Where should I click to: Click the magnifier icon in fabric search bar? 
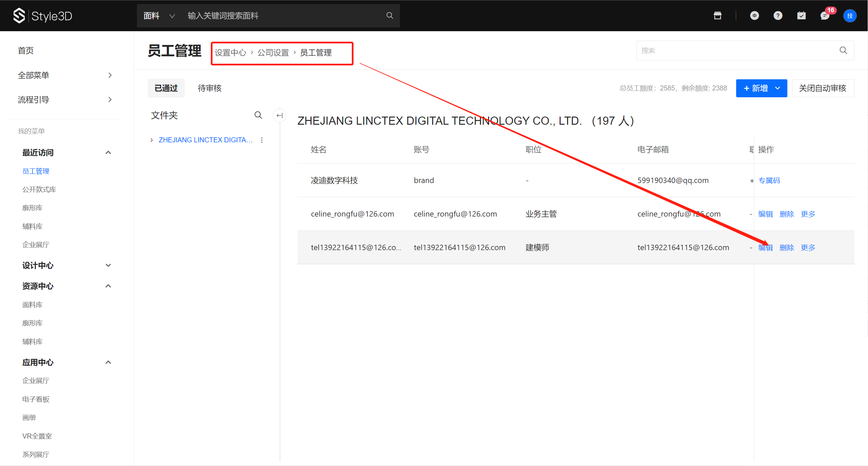[x=390, y=16]
